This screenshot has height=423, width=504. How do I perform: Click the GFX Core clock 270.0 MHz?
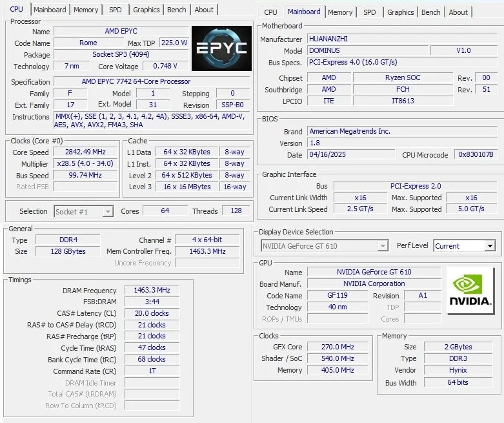point(338,347)
